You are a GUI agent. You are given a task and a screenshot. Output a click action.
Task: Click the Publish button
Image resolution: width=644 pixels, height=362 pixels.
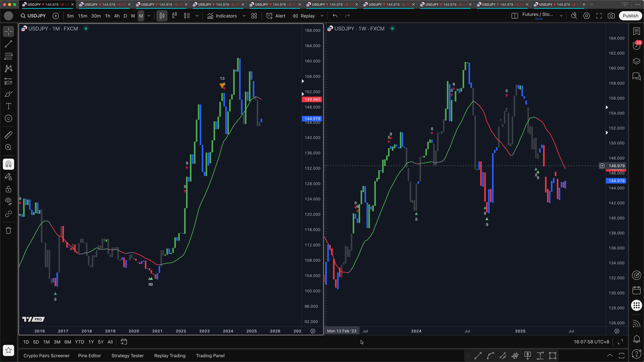630,16
